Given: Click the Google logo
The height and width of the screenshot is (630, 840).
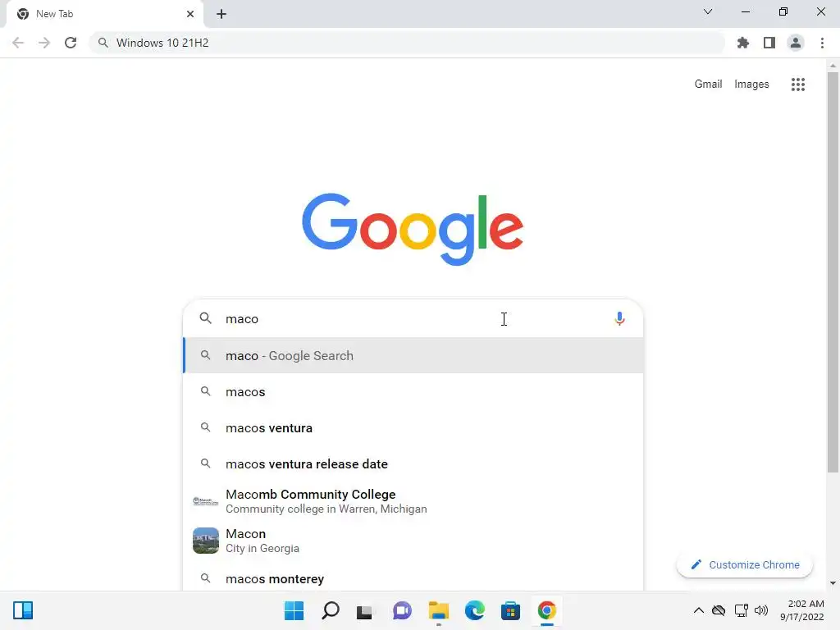Looking at the screenshot, I should point(413,230).
